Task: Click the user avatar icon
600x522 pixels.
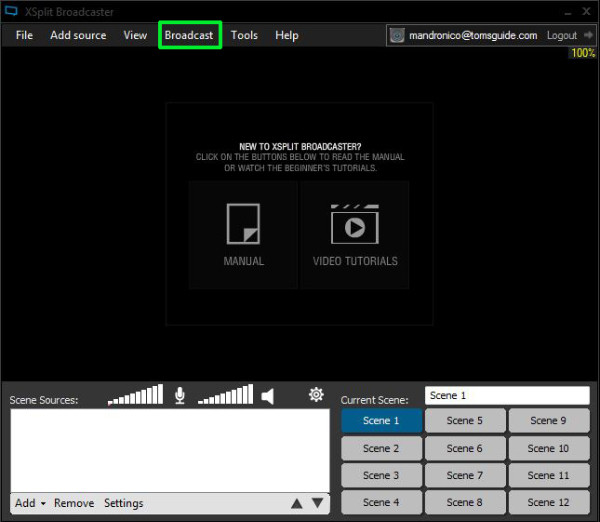Action: [397, 36]
